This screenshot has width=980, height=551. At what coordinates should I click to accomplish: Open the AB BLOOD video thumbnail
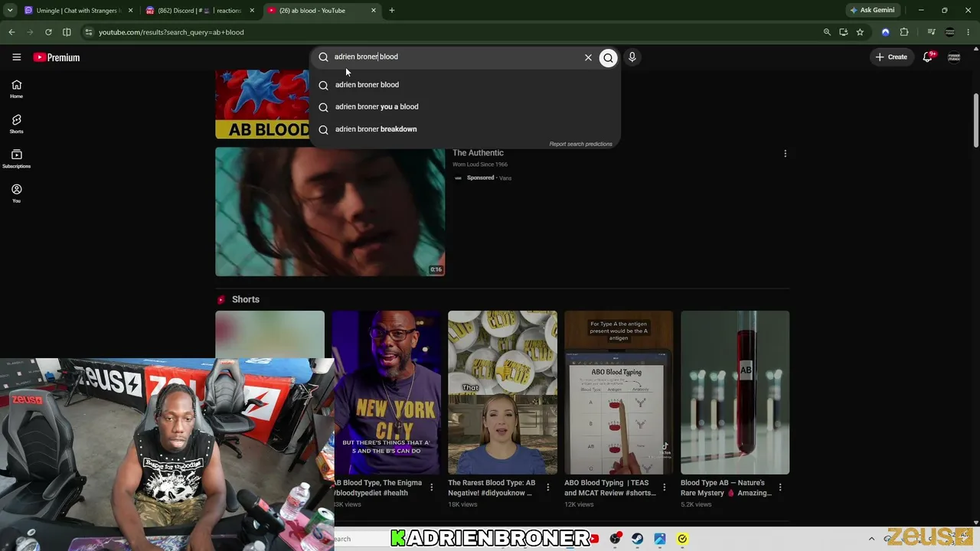(263, 104)
